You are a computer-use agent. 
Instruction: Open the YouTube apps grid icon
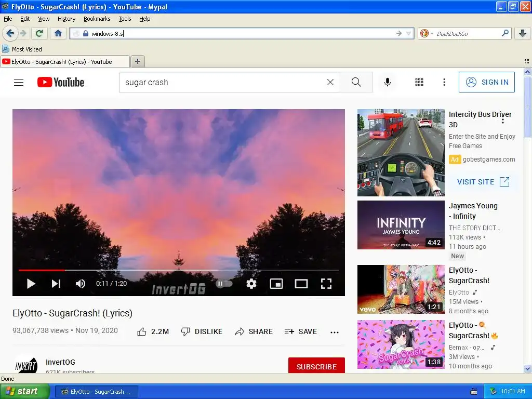419,82
